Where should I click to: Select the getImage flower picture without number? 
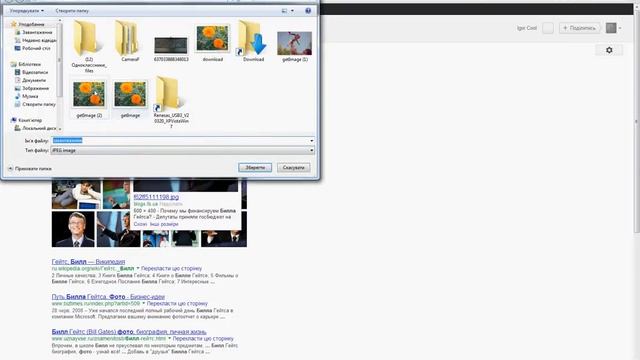[130, 99]
